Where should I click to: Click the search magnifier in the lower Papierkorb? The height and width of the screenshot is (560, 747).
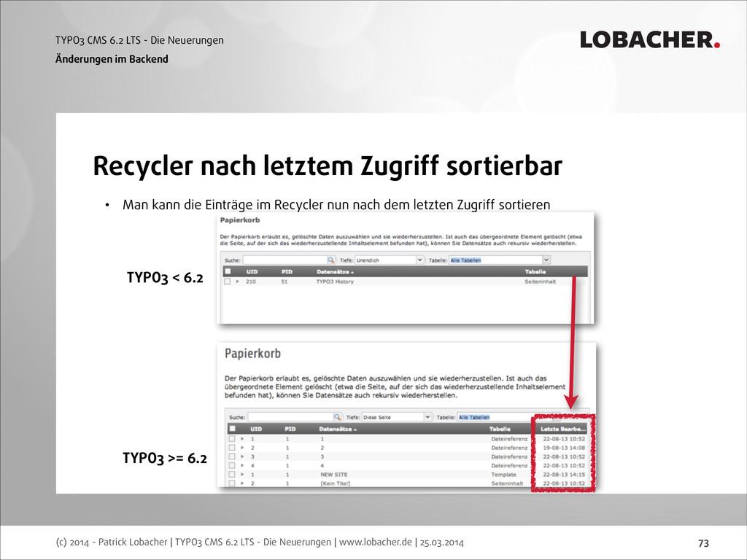tap(337, 417)
